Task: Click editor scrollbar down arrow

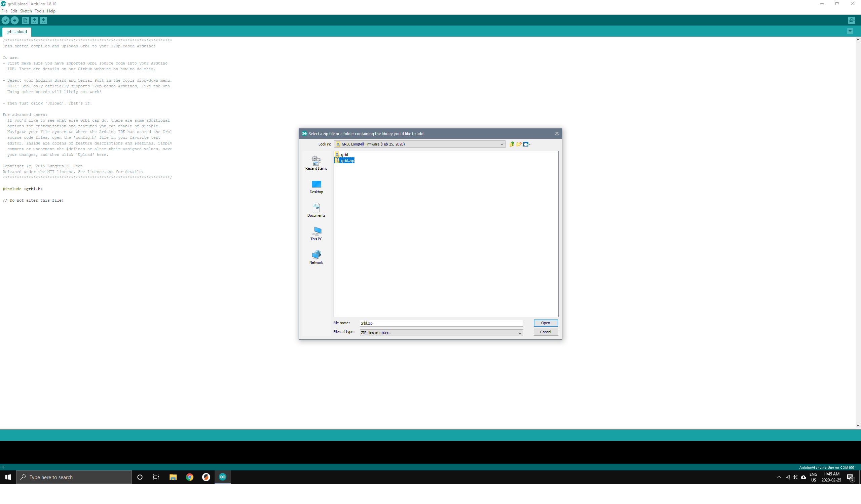Action: click(858, 425)
